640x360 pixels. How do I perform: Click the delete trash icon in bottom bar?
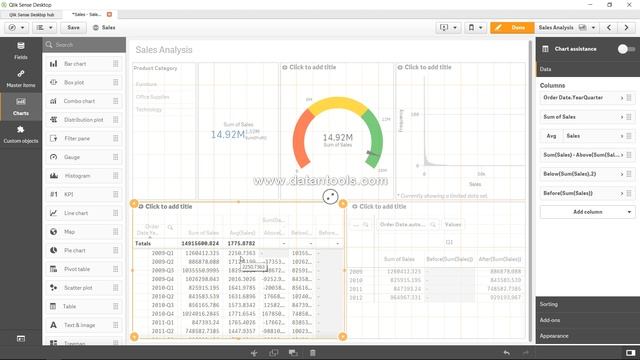312,353
